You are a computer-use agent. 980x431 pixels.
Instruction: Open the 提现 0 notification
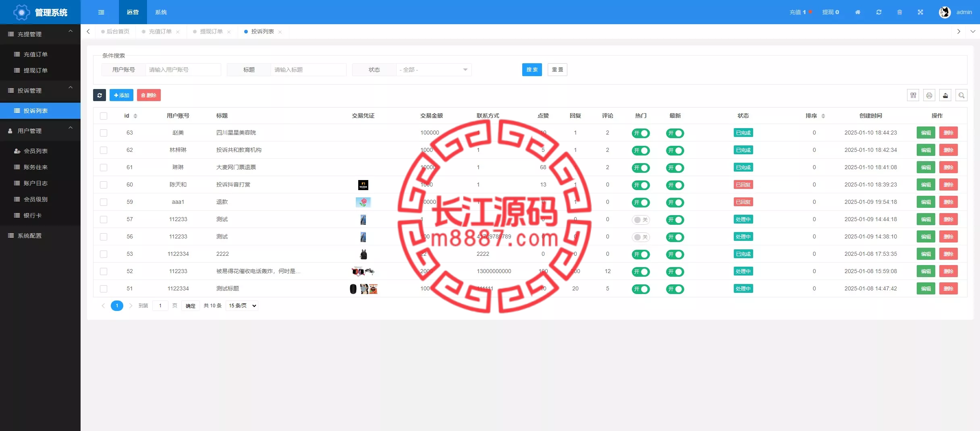click(831, 12)
